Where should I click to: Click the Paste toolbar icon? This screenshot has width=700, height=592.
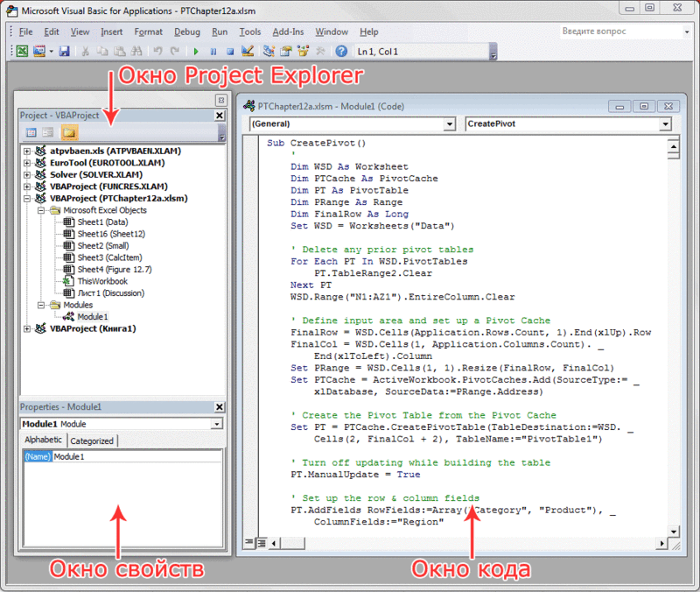click(119, 52)
